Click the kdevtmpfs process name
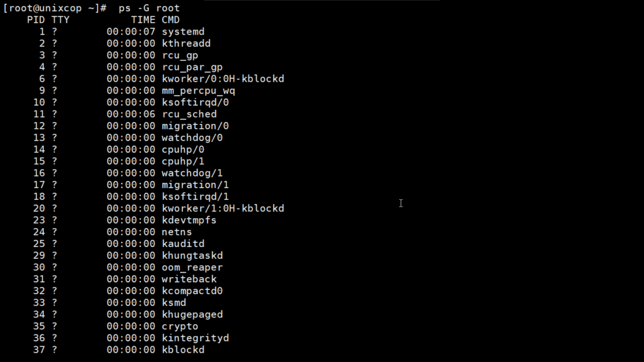 click(x=189, y=221)
